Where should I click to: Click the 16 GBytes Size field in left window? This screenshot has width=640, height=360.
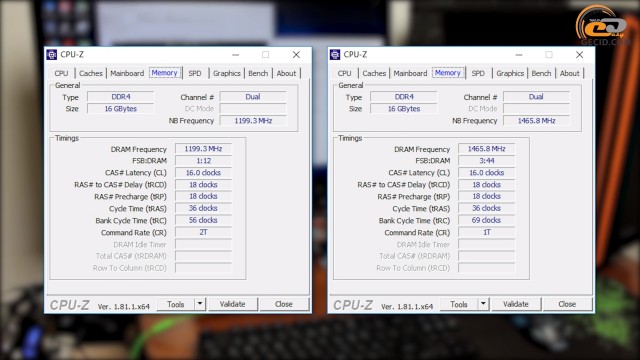click(121, 109)
